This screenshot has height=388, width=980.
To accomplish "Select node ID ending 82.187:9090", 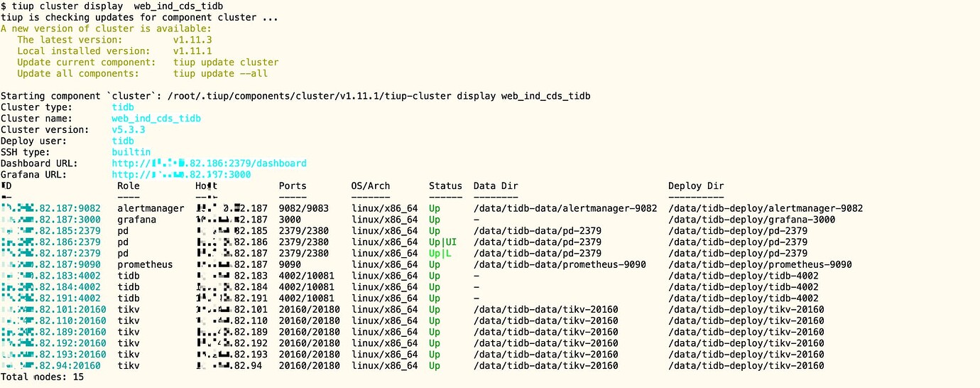I will click(51, 265).
